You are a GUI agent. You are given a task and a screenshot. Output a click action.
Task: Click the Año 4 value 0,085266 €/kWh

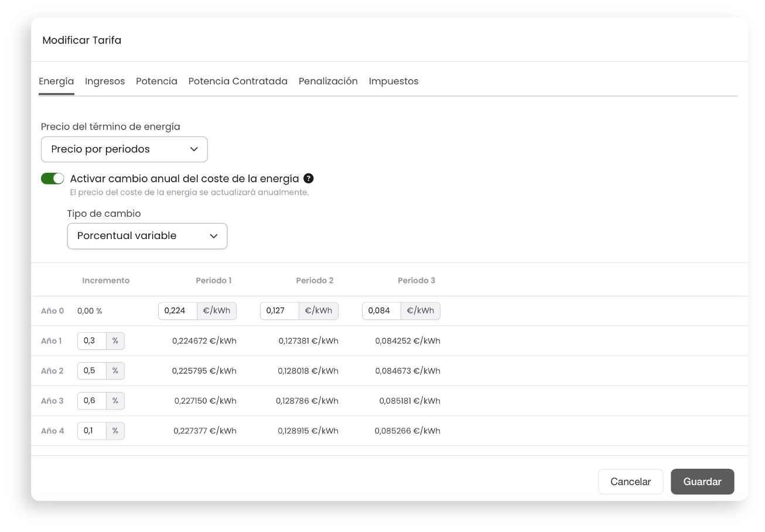[408, 431]
